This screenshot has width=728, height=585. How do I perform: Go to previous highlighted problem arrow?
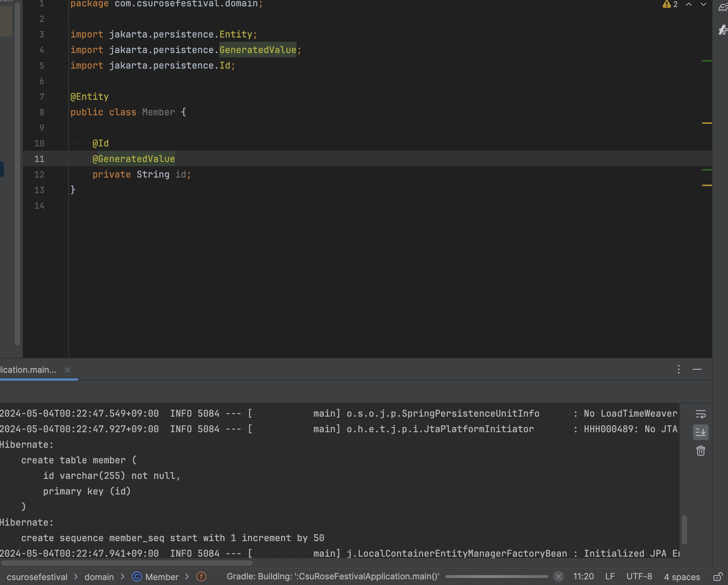coord(689,4)
